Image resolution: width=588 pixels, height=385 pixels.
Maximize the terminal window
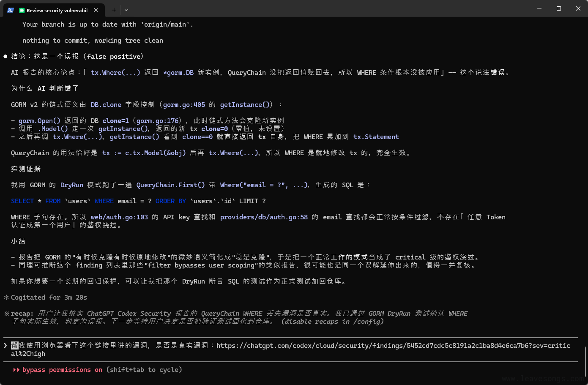[x=559, y=8]
